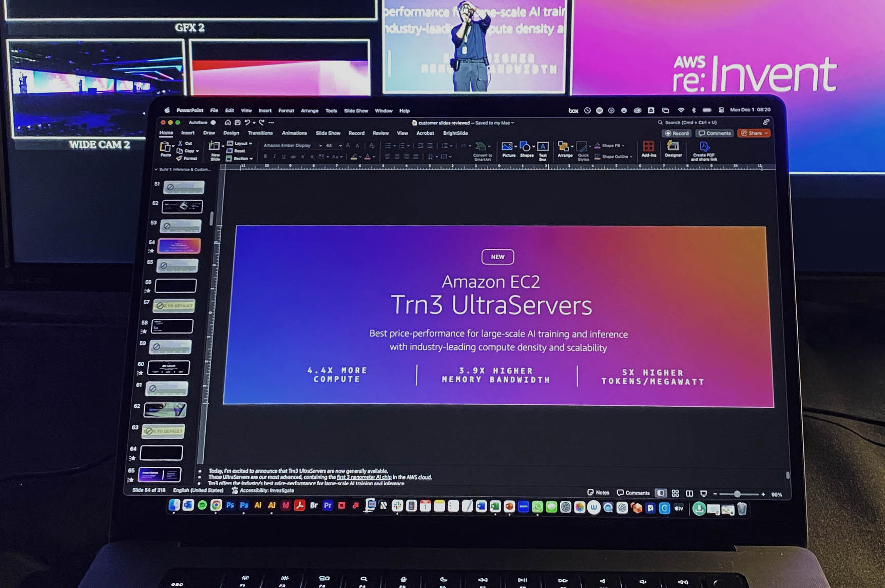The height and width of the screenshot is (588, 885).
Task: Open the font name dropdown
Action: 320,146
